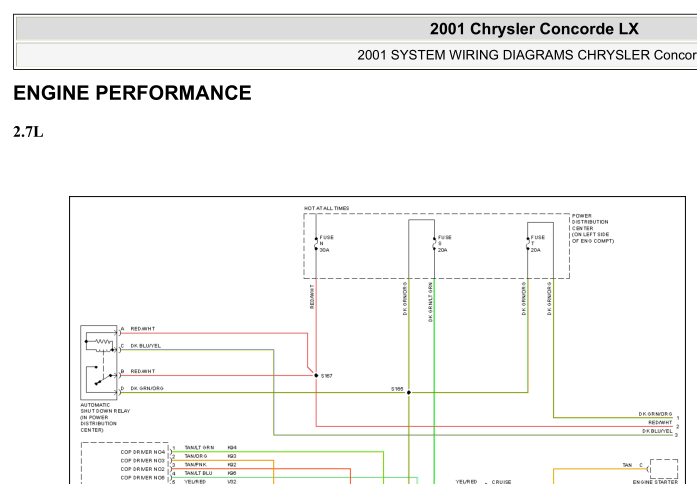697x484 pixels.
Task: Click the S166 splice label
Action: click(397, 389)
